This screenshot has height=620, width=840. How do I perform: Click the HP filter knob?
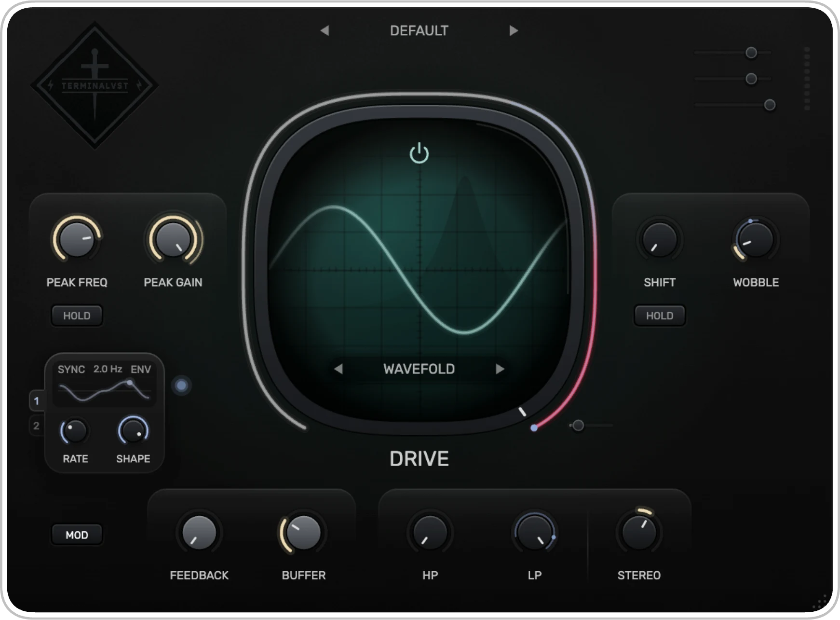point(430,533)
